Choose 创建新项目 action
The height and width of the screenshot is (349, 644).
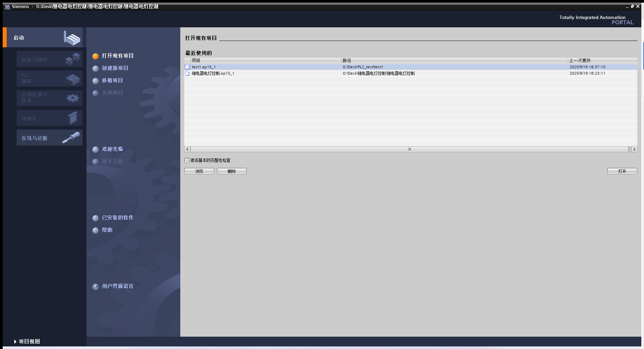(115, 68)
